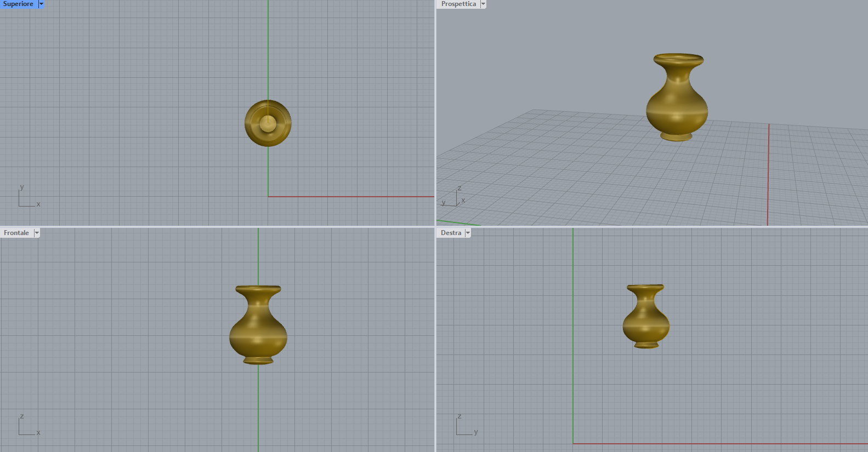Select the vase in the Superiore top view
The height and width of the screenshot is (452, 868).
click(x=268, y=123)
